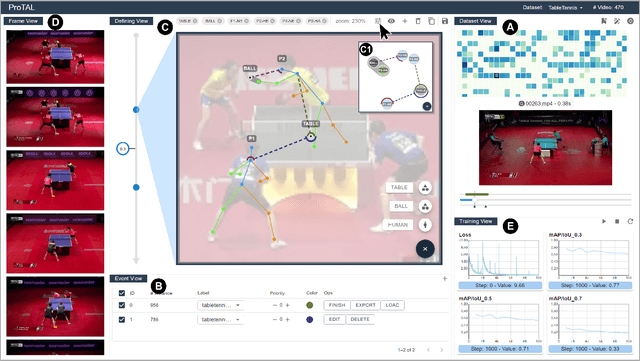The height and width of the screenshot is (361, 640).
Task: Increase priority for event 0
Action: point(288,305)
